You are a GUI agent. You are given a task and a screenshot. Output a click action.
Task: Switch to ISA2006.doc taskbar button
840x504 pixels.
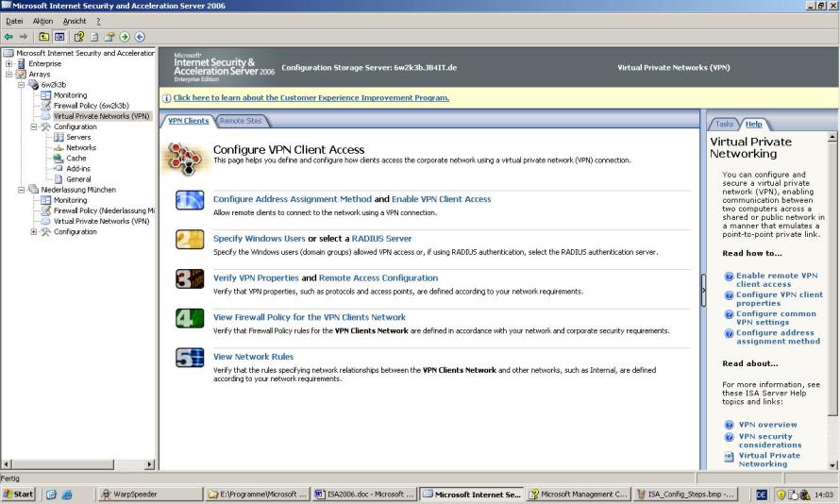364,495
